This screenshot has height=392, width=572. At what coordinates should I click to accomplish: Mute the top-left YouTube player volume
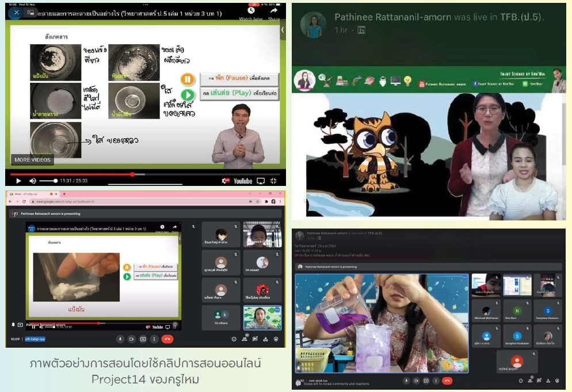pyautogui.click(x=32, y=181)
